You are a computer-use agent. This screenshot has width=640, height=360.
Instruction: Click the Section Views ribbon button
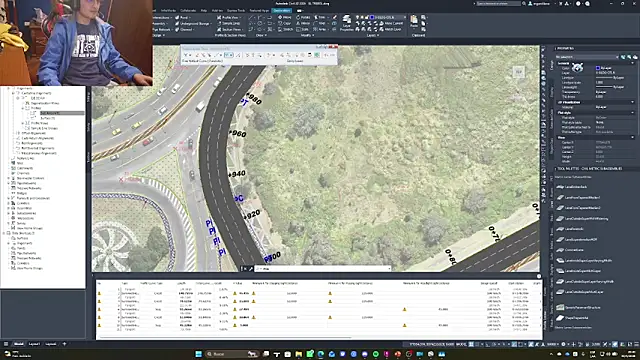pyautogui.click(x=229, y=29)
